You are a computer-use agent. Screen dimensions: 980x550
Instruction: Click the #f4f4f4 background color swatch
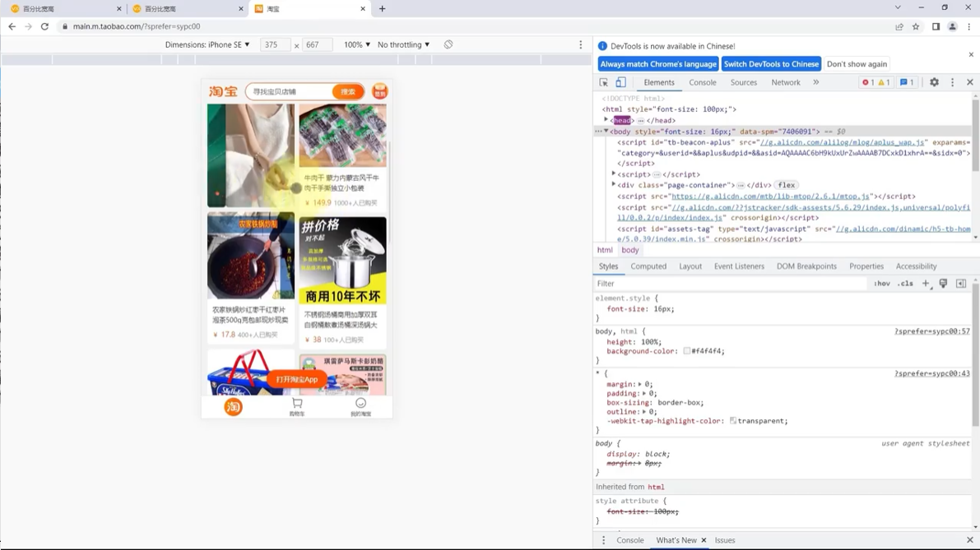[686, 351]
